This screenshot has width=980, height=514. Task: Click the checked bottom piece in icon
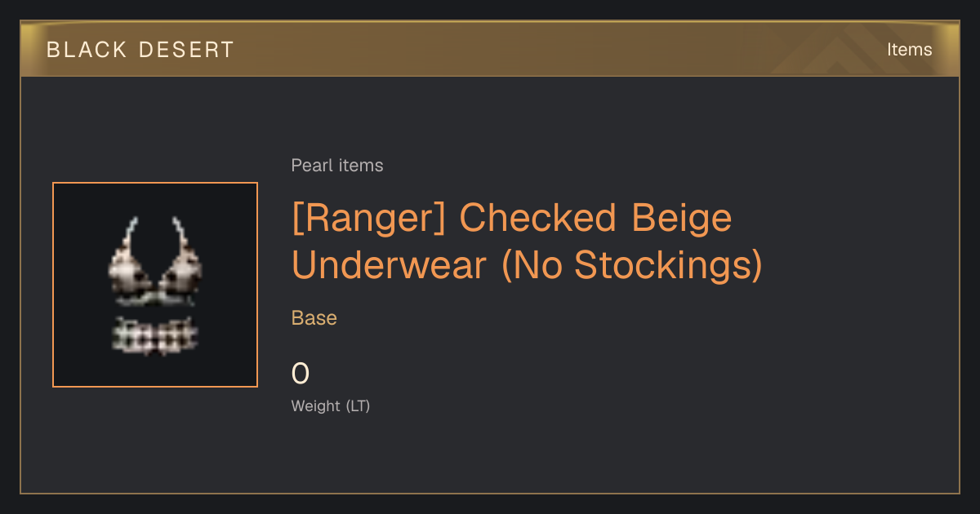(155, 335)
